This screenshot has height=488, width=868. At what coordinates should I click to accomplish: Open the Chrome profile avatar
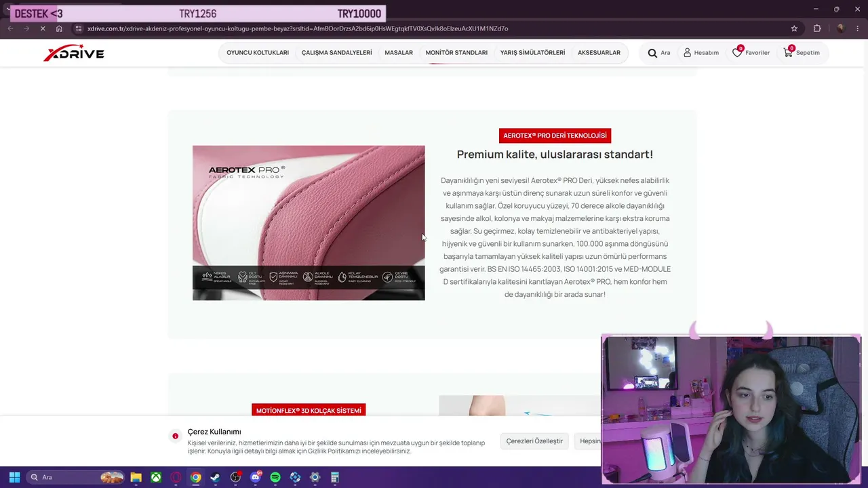841,28
